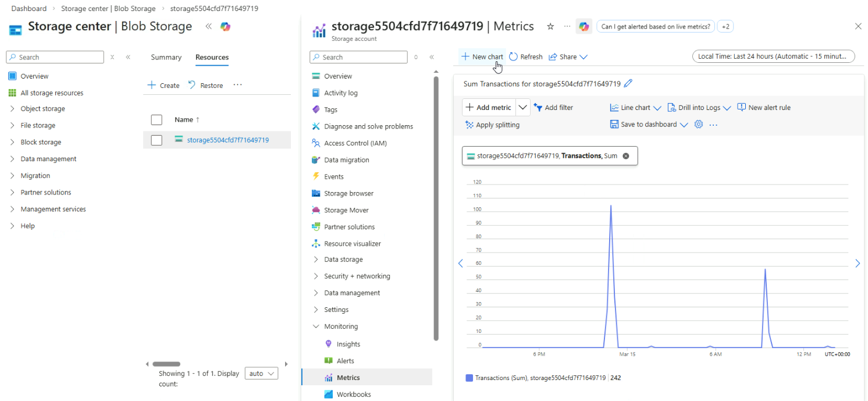Click the pencil icon to edit chart title
The height and width of the screenshot is (401, 868).
(x=628, y=84)
